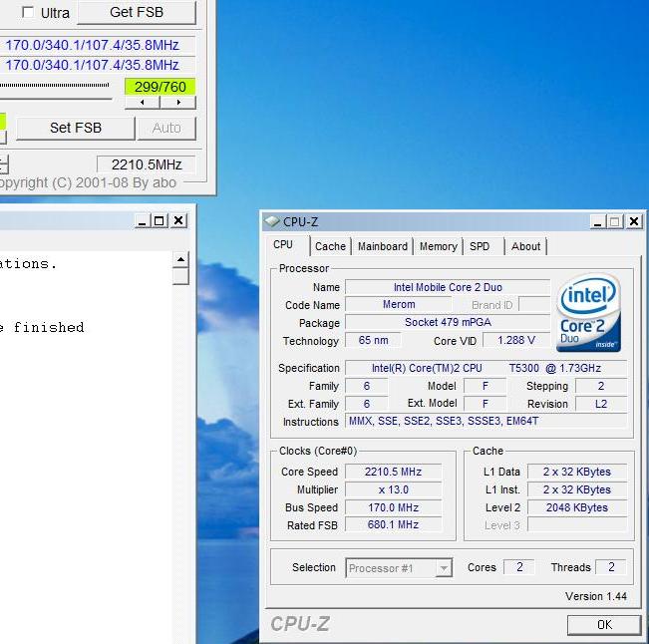Image resolution: width=649 pixels, height=644 pixels.
Task: Click the empty Brand ID field
Action: point(534,305)
